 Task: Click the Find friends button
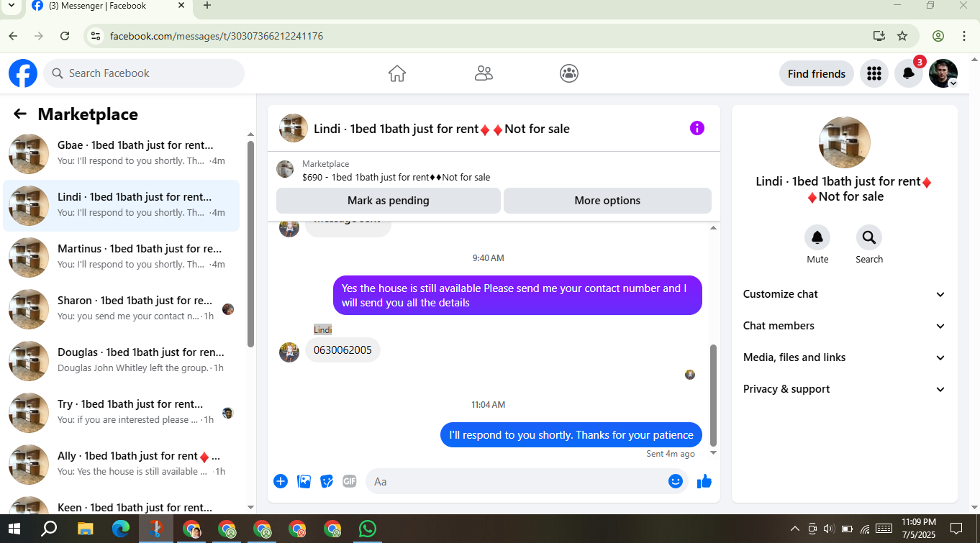click(817, 73)
